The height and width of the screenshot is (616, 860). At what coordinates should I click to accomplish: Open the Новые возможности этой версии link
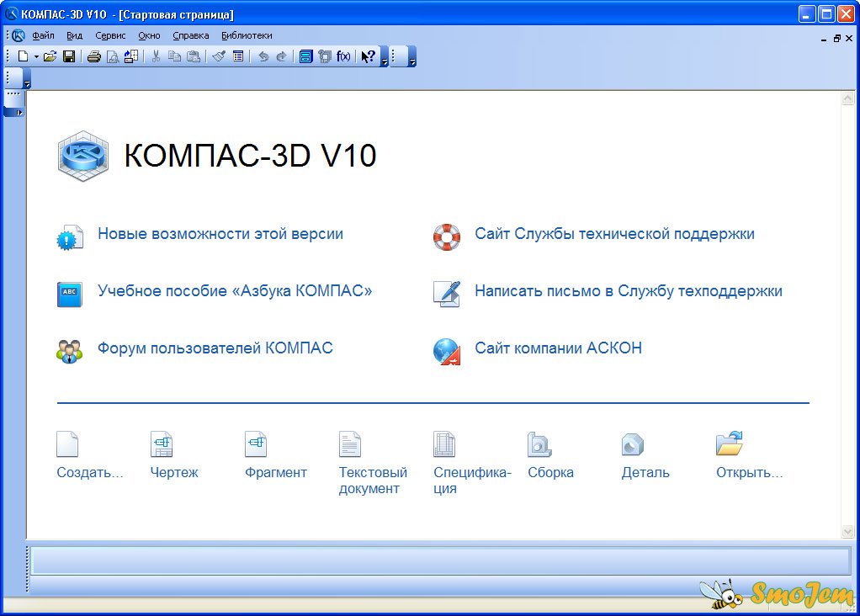(220, 234)
